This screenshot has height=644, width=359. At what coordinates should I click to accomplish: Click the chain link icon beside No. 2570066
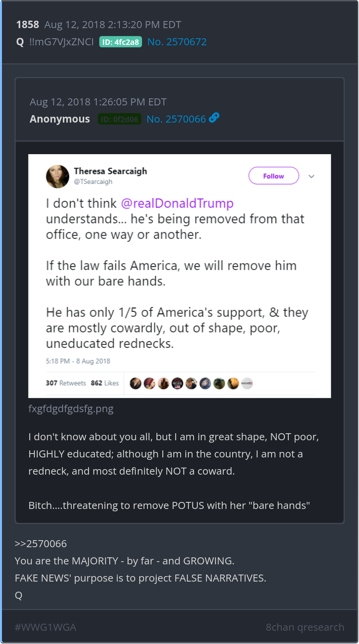[x=214, y=117]
